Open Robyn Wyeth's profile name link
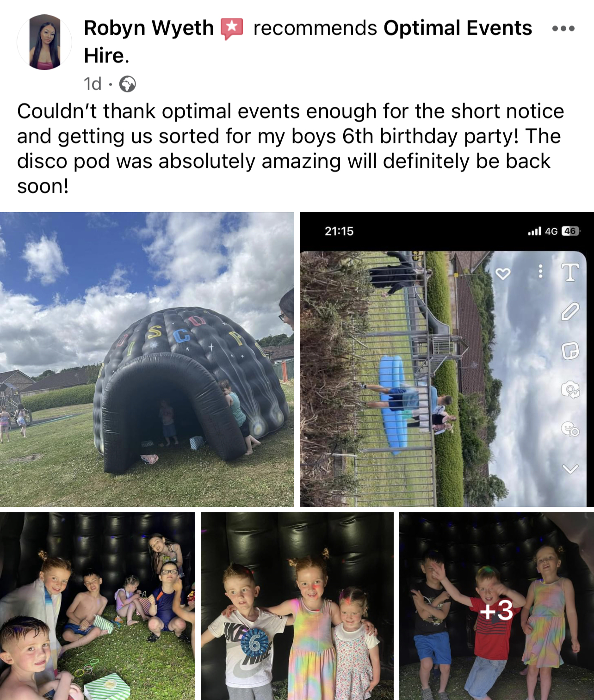The image size is (594, 700). 148,28
